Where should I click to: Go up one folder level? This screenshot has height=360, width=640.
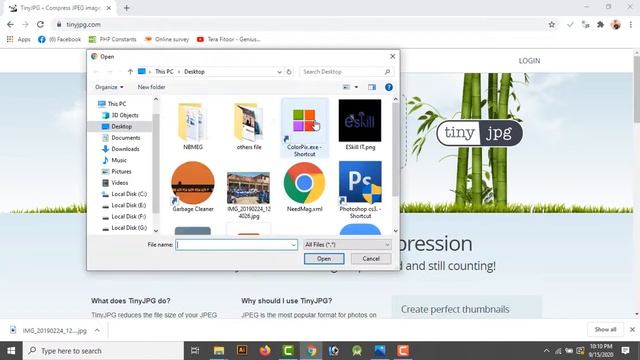(x=130, y=72)
